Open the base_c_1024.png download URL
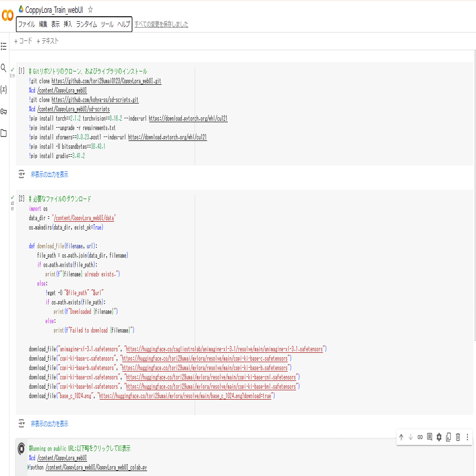The height and width of the screenshot is (476, 476). pyautogui.click(x=185, y=396)
